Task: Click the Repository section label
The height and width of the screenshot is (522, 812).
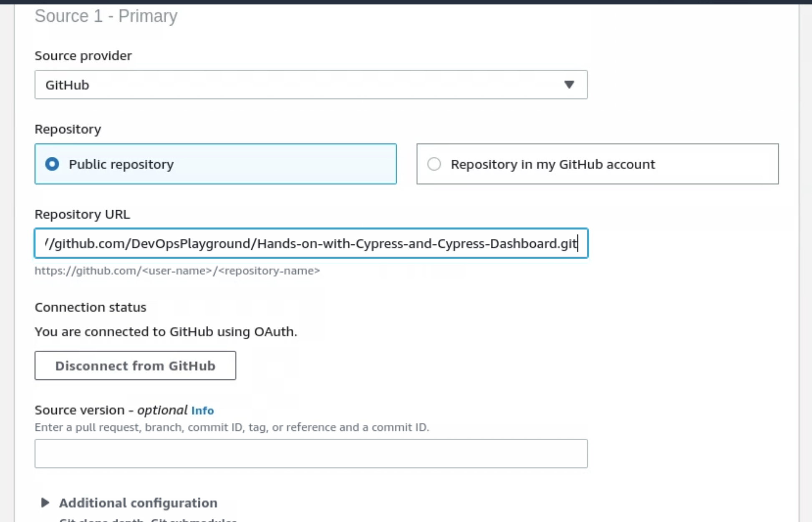Action: click(68, 129)
